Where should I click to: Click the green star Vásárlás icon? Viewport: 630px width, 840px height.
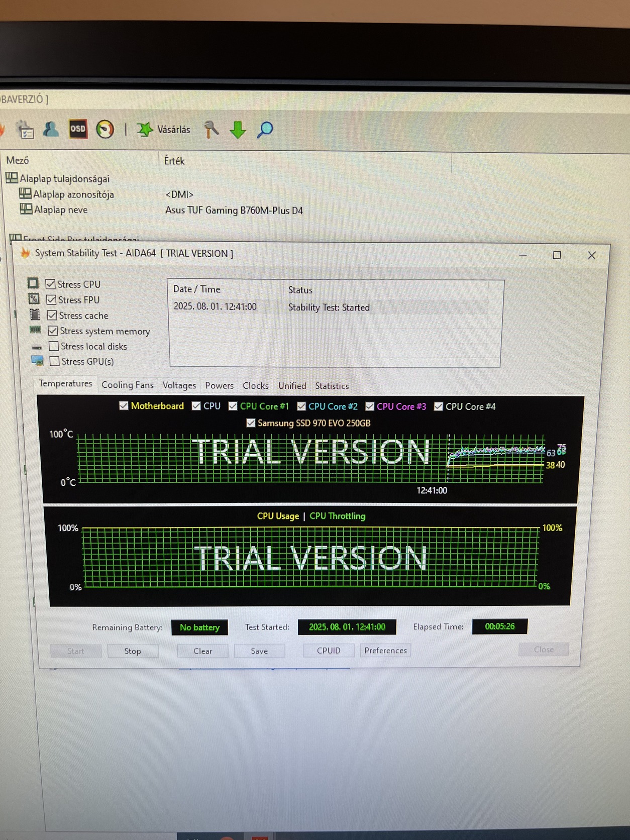pyautogui.click(x=145, y=130)
